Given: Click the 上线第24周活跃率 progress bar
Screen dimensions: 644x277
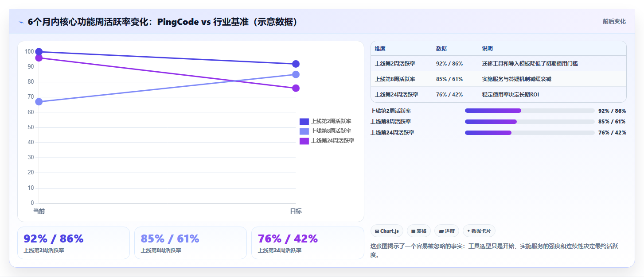Looking at the screenshot, I should click(x=530, y=133).
